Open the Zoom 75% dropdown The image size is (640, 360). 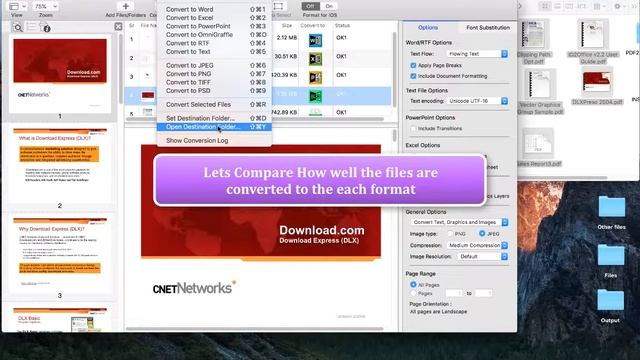coord(45,6)
